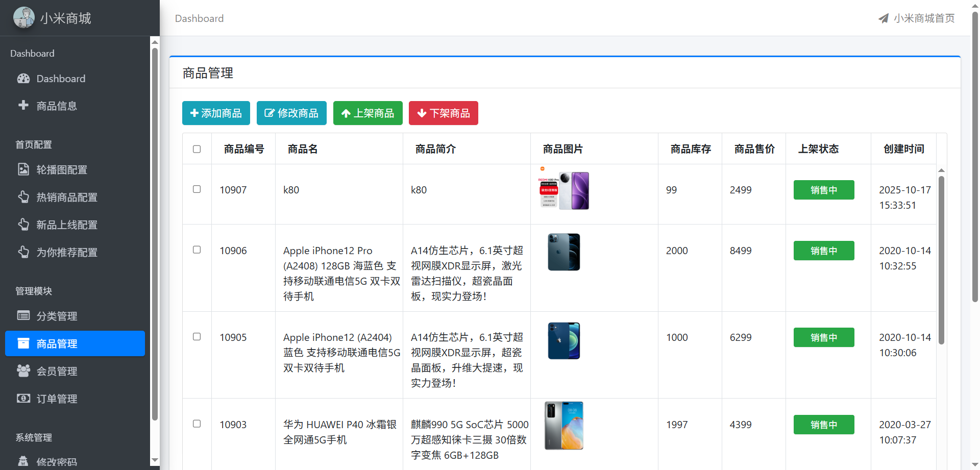Screen dimensions: 980x470
Task: Click the 商品编号 column header
Action: [x=244, y=149]
